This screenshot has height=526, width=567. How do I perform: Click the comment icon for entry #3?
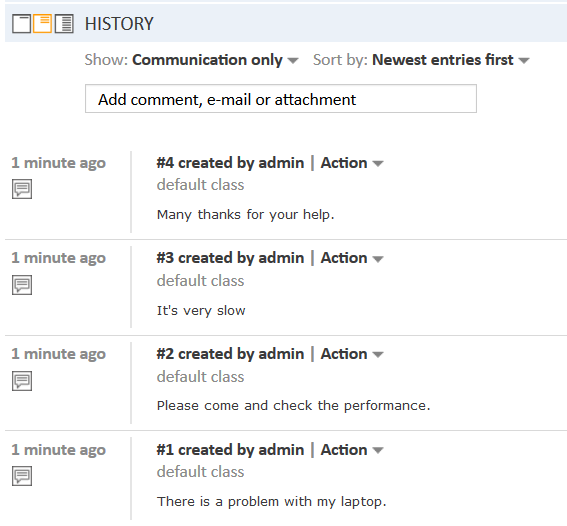point(22,285)
